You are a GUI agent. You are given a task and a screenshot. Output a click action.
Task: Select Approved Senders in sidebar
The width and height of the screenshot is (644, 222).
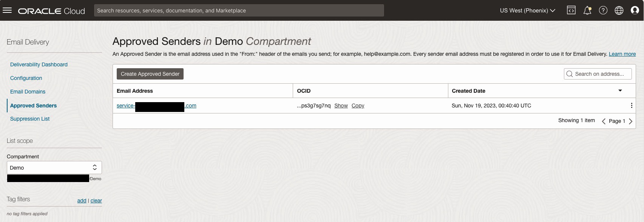tap(33, 106)
